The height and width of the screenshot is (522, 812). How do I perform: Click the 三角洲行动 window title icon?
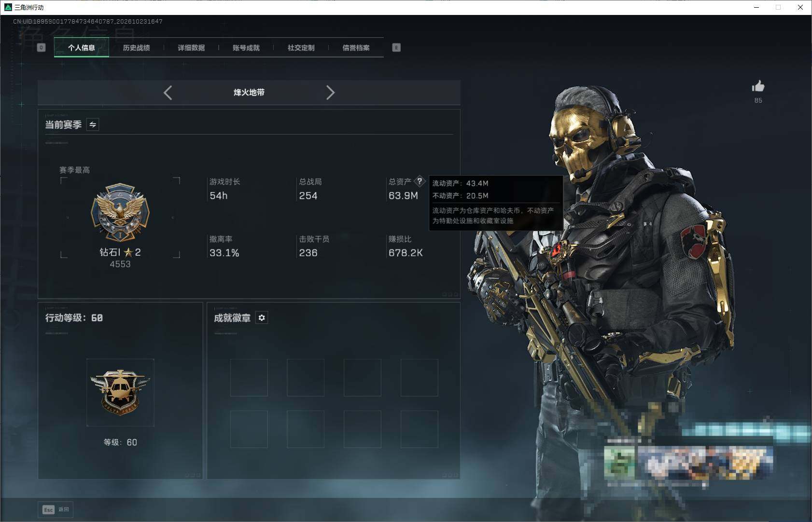point(8,7)
